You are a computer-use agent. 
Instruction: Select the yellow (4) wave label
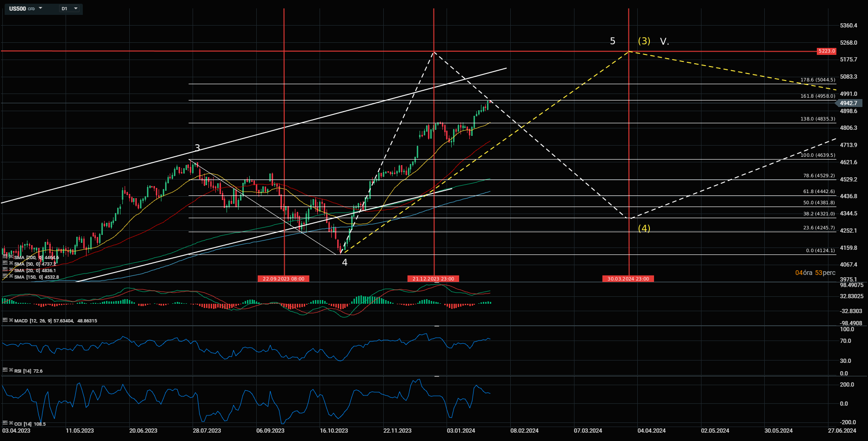pos(644,228)
